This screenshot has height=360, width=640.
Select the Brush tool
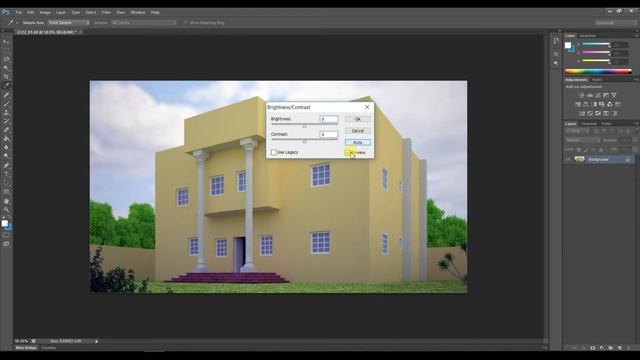coord(6,104)
